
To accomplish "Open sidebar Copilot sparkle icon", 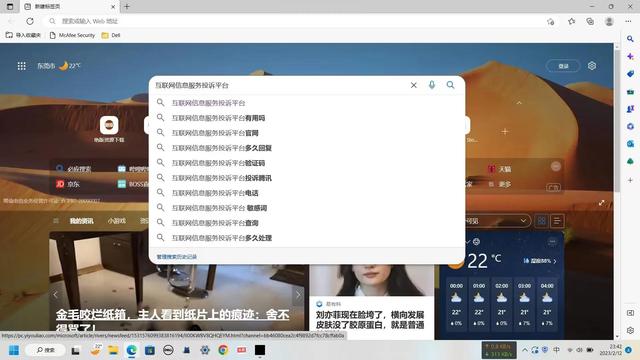I will click(x=630, y=56).
